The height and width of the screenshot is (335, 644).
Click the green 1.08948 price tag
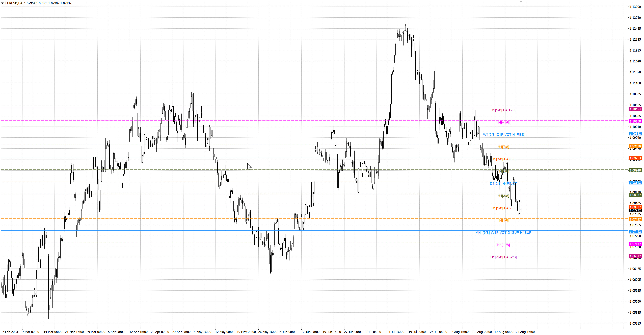pyautogui.click(x=635, y=170)
